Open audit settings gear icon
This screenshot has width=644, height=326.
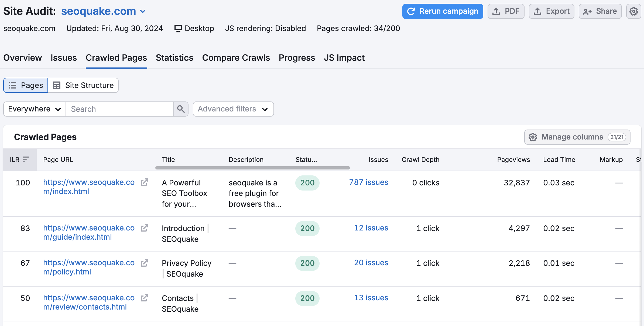click(x=634, y=11)
